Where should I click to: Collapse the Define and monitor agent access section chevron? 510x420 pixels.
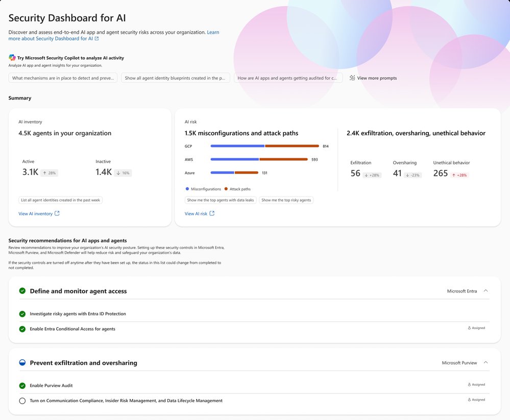485,290
